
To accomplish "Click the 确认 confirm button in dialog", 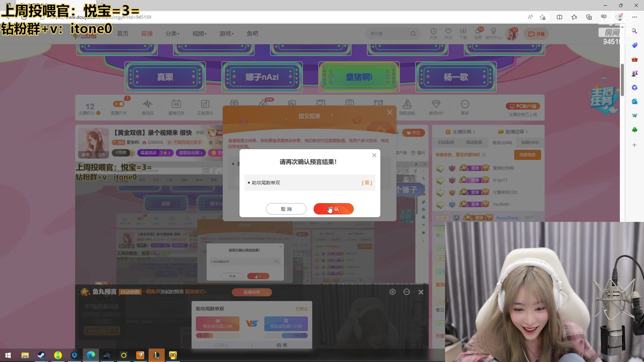I will pyautogui.click(x=333, y=209).
